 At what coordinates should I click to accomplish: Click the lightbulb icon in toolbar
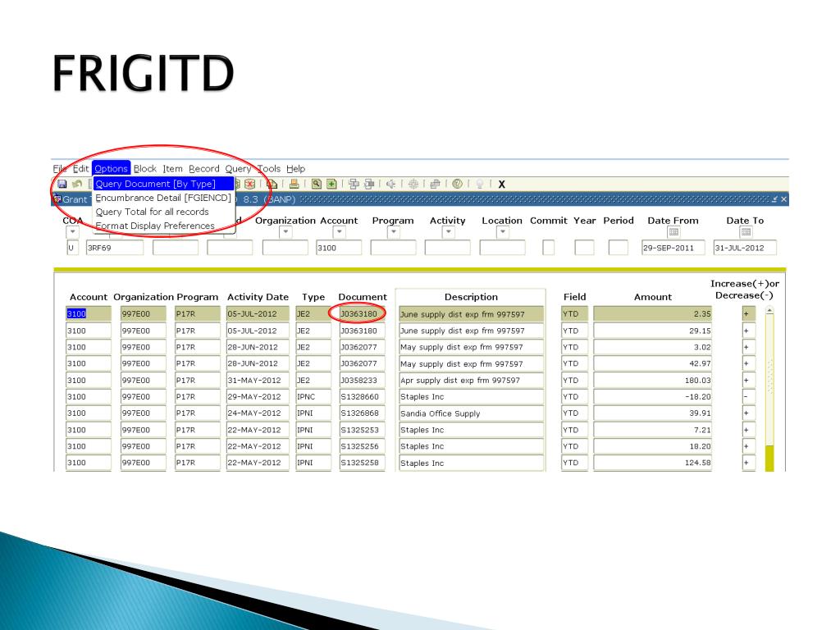click(x=479, y=184)
